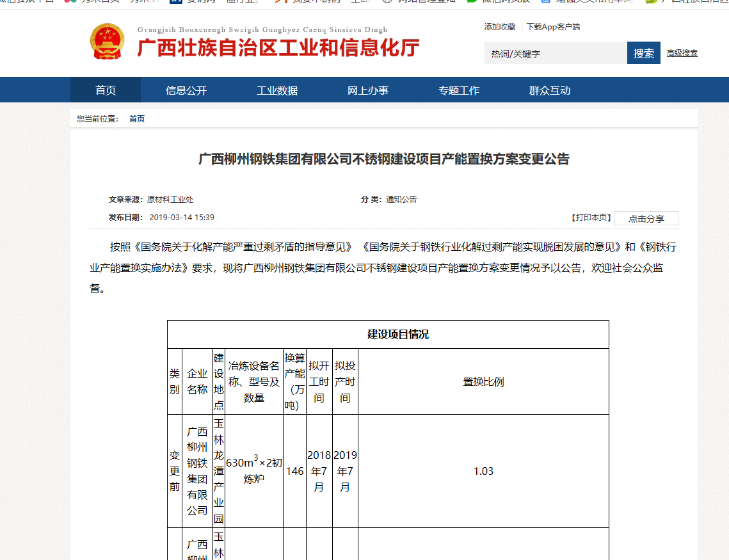729x560 pixels.
Task: Click 下载App客户端 link
Action: click(553, 27)
